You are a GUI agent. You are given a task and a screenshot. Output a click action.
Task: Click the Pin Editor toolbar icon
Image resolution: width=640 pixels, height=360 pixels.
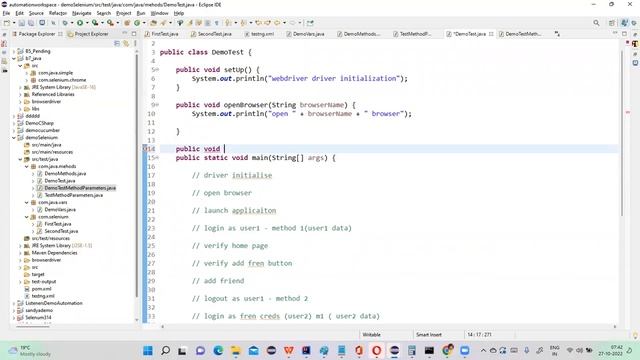point(310,23)
